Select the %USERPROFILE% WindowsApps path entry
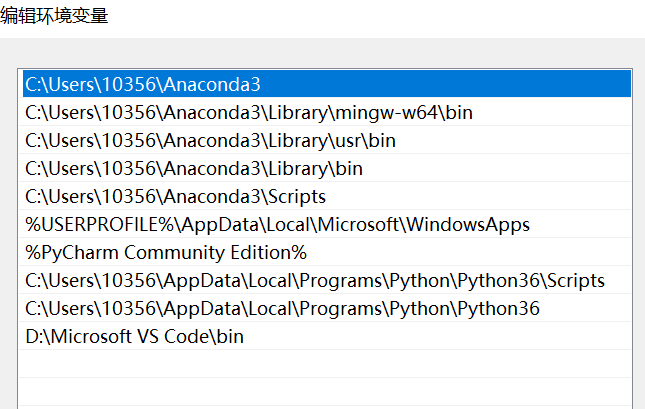Screen dimensions: 645x409 [x=277, y=224]
